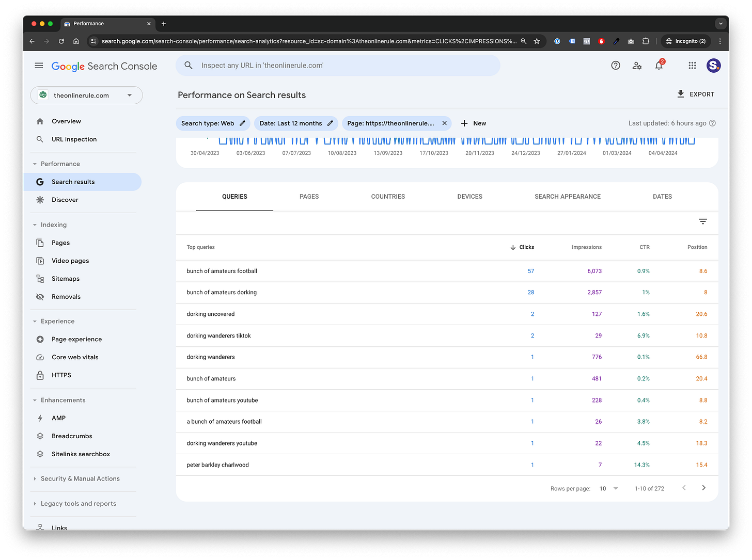Sort table by Clicks column header
Viewport: 752px width, 560px height.
point(522,247)
